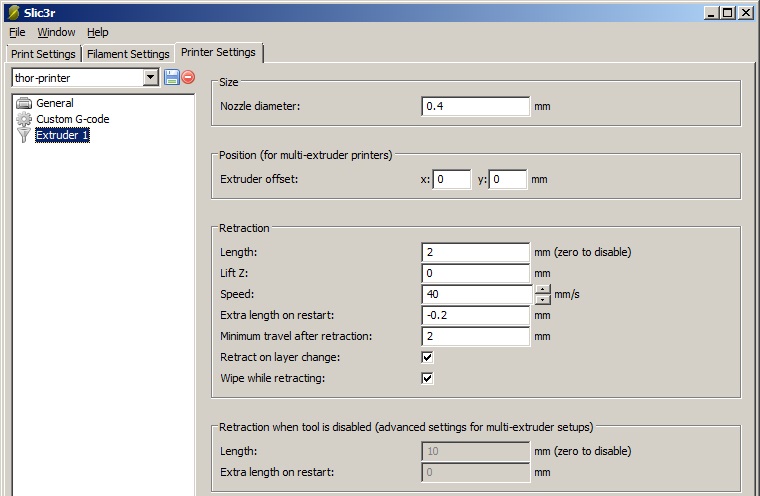Viewport: 760px width, 496px height.
Task: Select the General printer icon in sidebar
Action: (x=24, y=103)
